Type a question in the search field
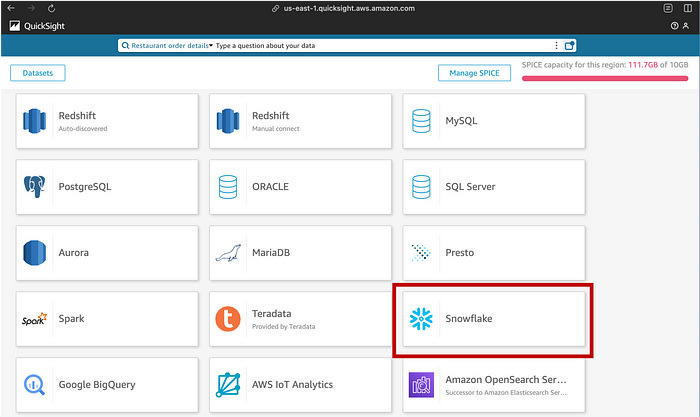 click(380, 45)
